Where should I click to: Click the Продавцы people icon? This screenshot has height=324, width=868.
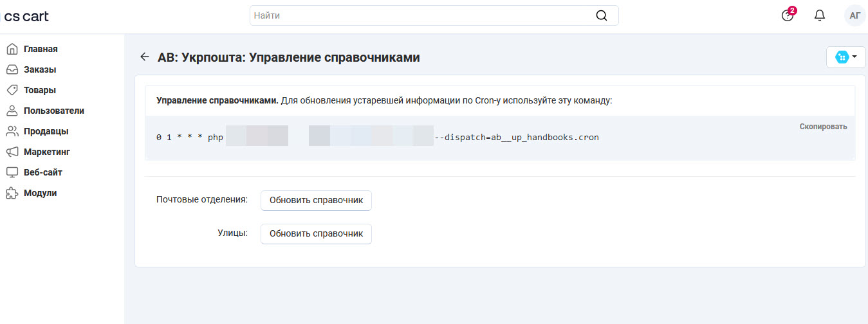point(12,131)
